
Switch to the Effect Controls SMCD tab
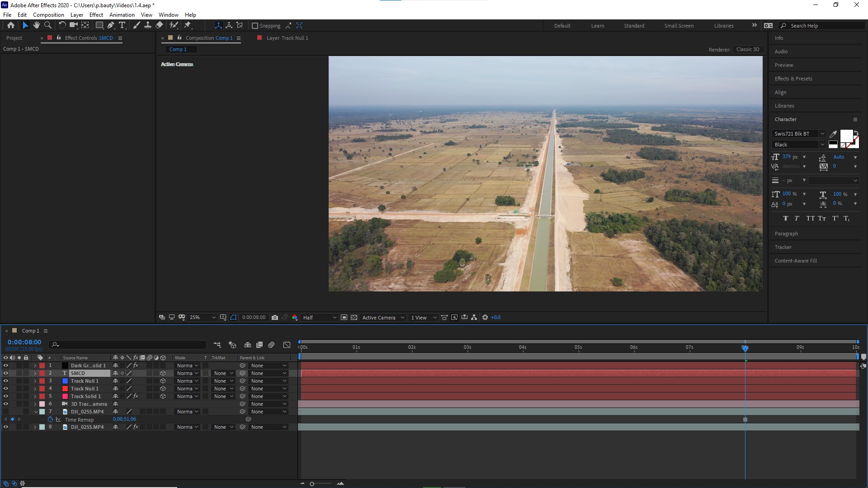click(88, 38)
